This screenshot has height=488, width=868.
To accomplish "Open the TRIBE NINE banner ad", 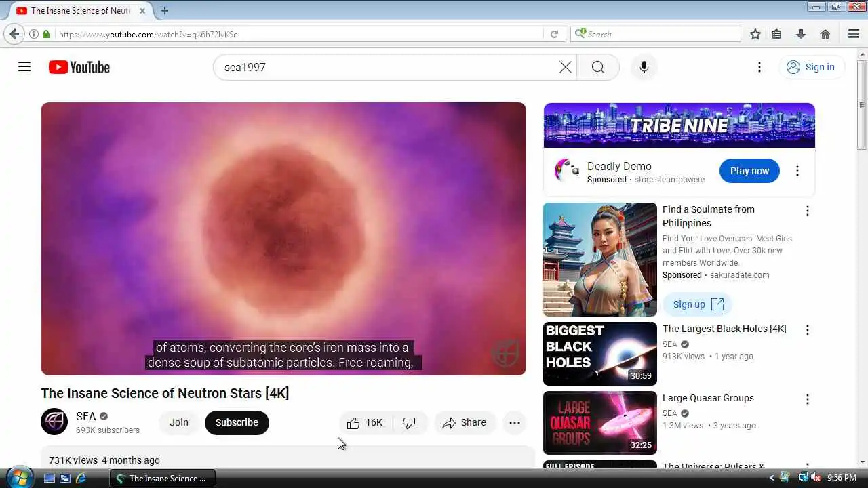I will coord(679,125).
